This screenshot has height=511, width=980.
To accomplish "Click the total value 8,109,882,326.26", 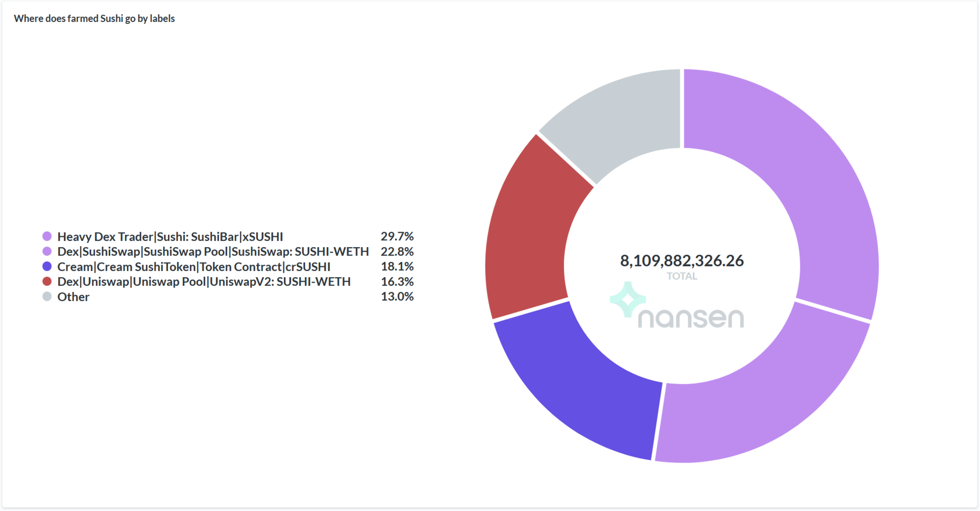I will 682,261.
